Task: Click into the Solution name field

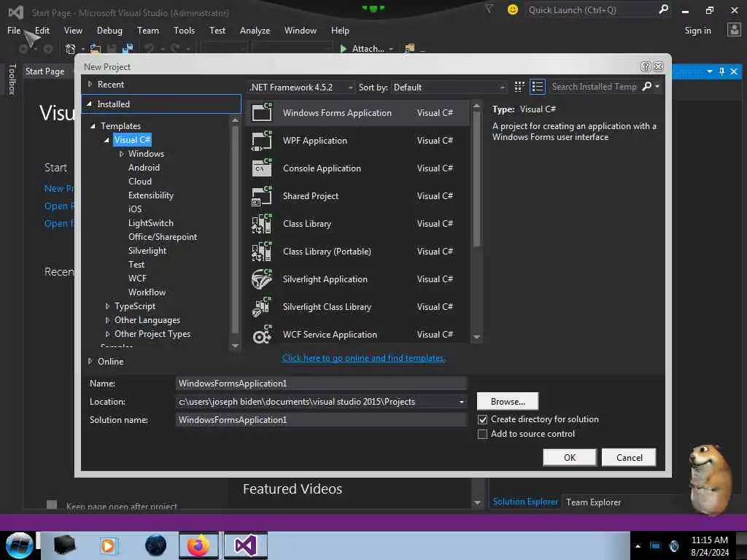Action: pos(321,419)
